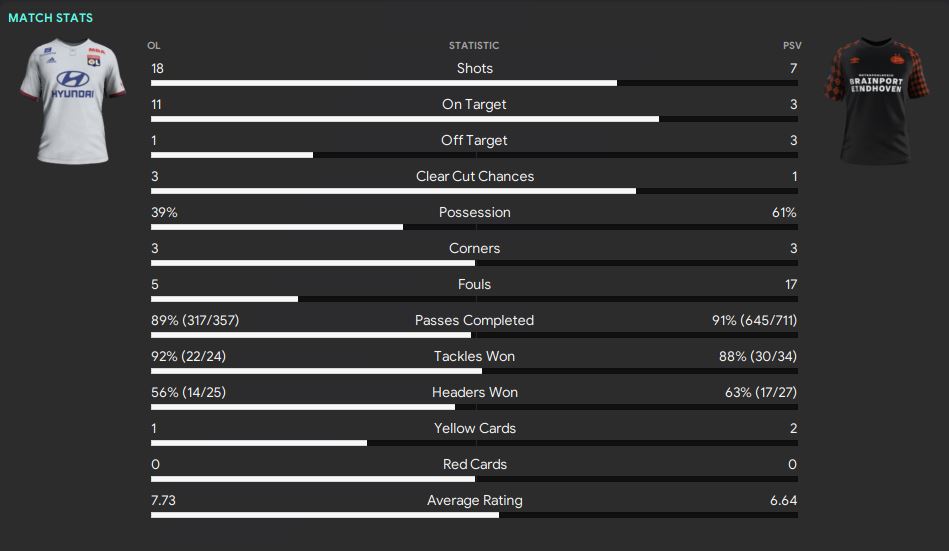Click the STATISTIC column header
The width and height of the screenshot is (949, 551).
tap(474, 45)
